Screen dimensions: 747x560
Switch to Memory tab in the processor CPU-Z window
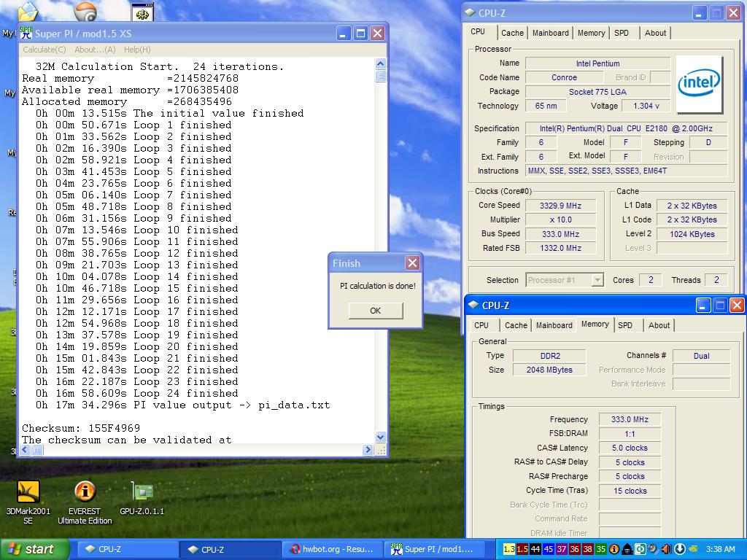pyautogui.click(x=591, y=33)
